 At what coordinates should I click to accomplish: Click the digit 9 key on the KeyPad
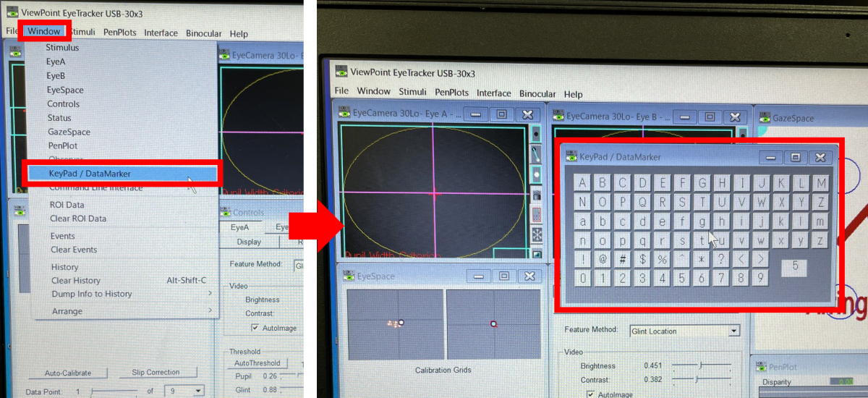759,277
